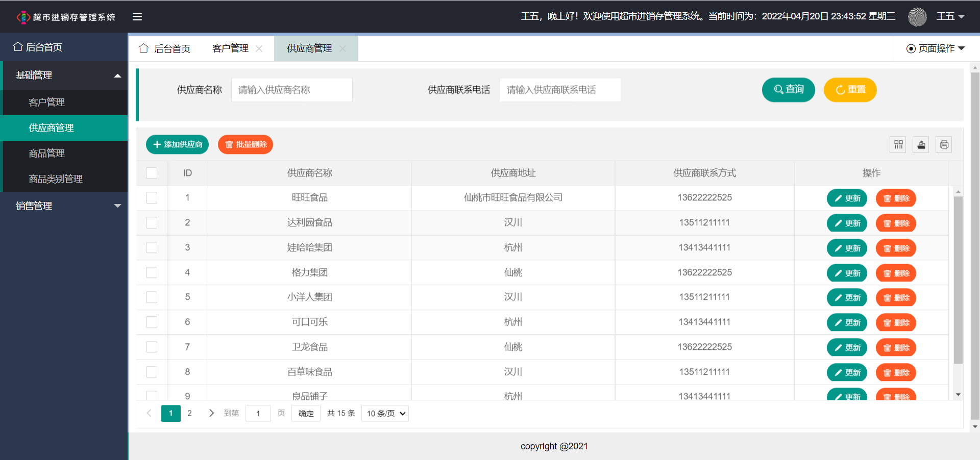The image size is (980, 460).
Task: Click the export table icon
Action: [921, 145]
